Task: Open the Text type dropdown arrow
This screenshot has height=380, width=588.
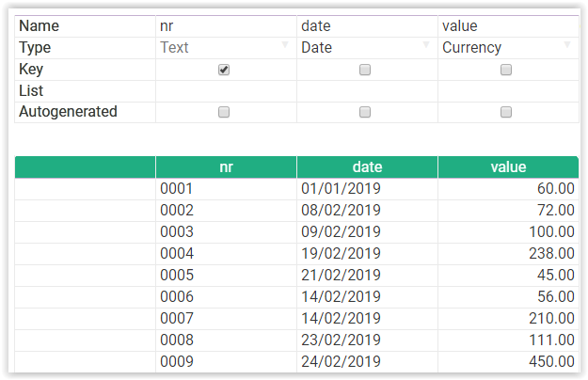Action: 285,45
